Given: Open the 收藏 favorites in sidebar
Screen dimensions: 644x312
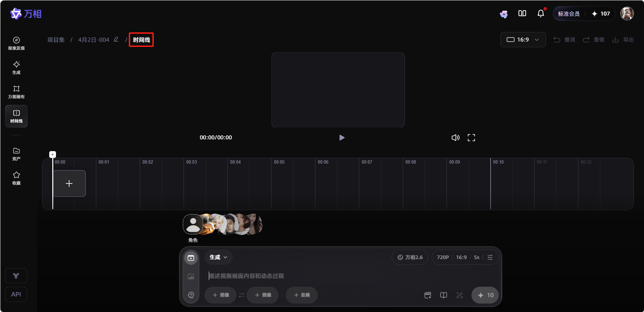Looking at the screenshot, I should 16,178.
